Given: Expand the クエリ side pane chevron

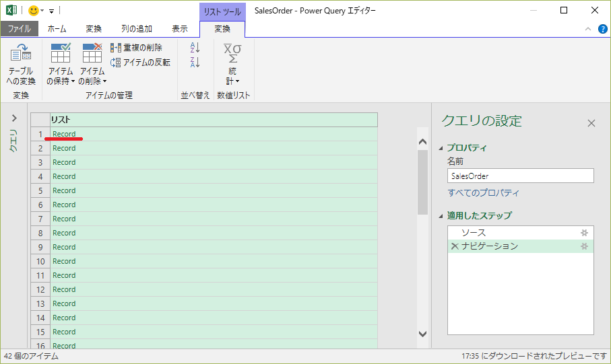Looking at the screenshot, I should point(14,118).
